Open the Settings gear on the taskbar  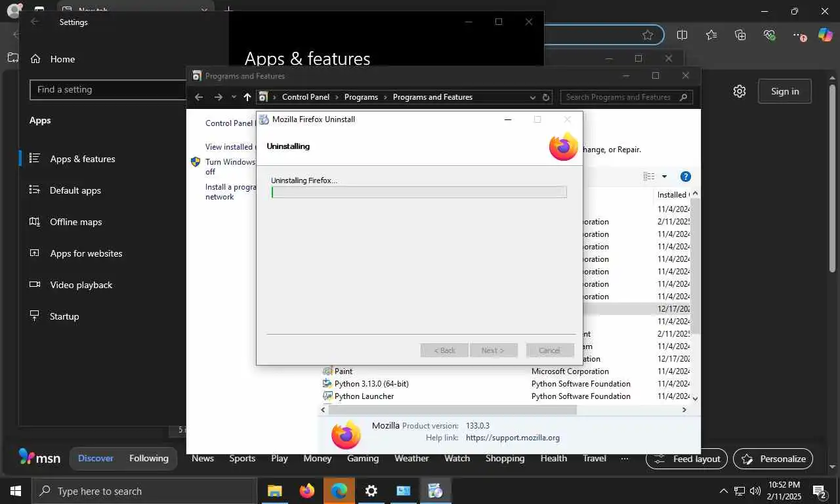tap(371, 491)
